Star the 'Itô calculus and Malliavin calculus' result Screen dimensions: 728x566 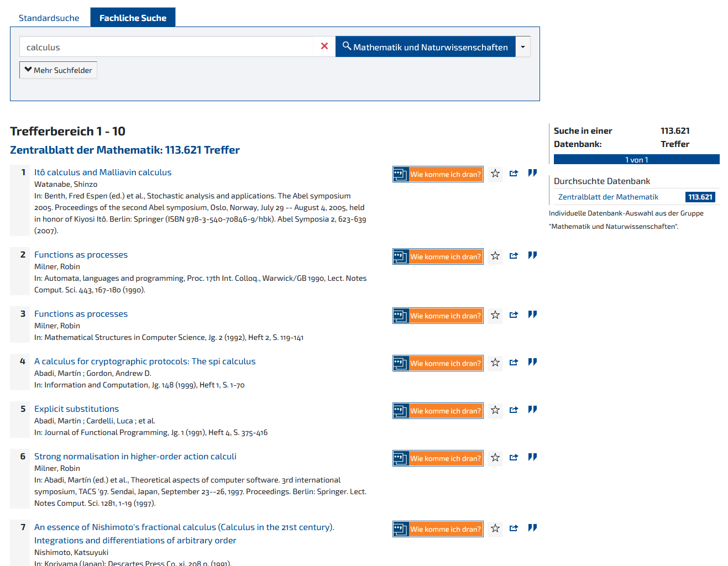(495, 174)
